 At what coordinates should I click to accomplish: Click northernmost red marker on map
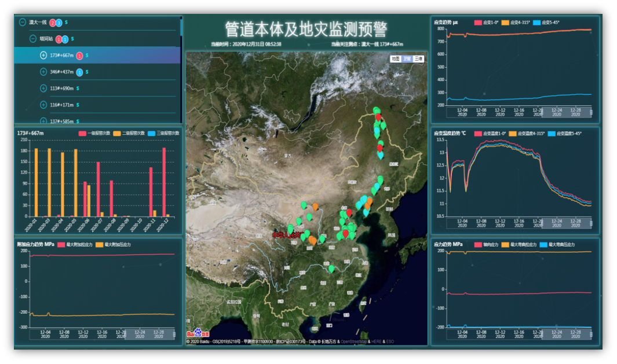pyautogui.click(x=378, y=117)
